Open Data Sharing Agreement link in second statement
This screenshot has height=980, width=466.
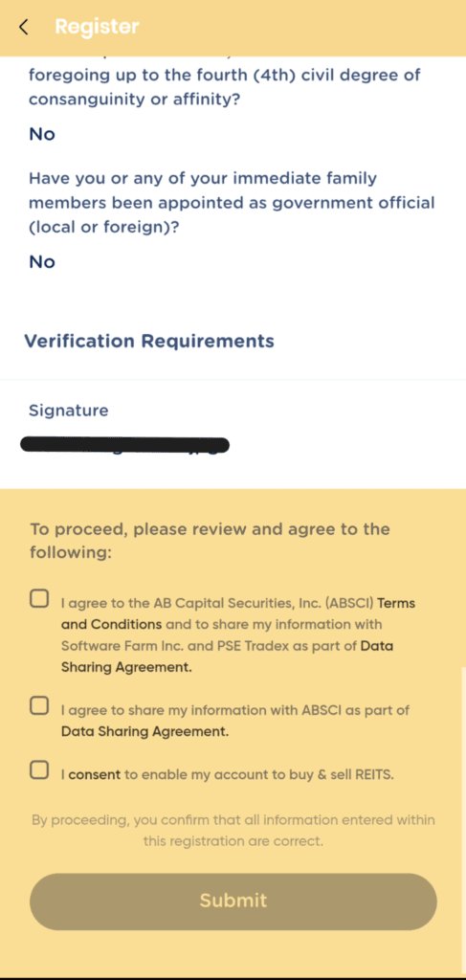coord(144,731)
